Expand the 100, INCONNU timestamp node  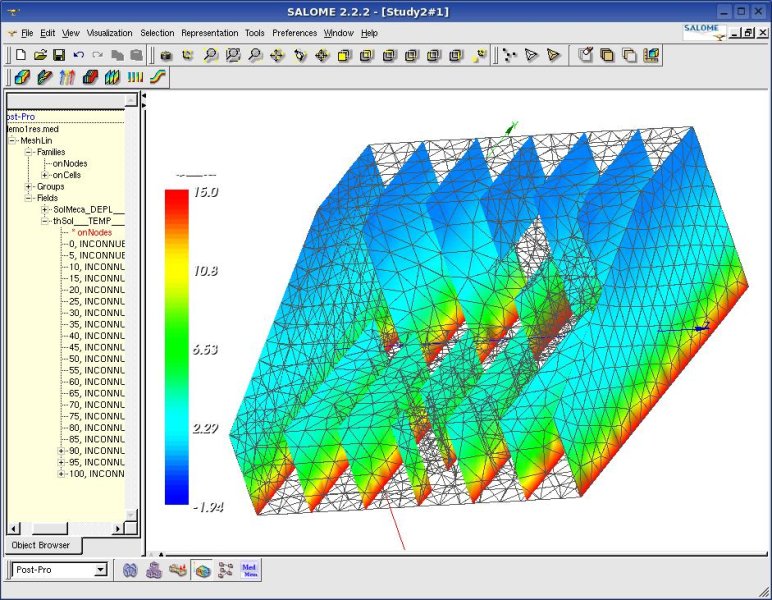[x=61, y=474]
